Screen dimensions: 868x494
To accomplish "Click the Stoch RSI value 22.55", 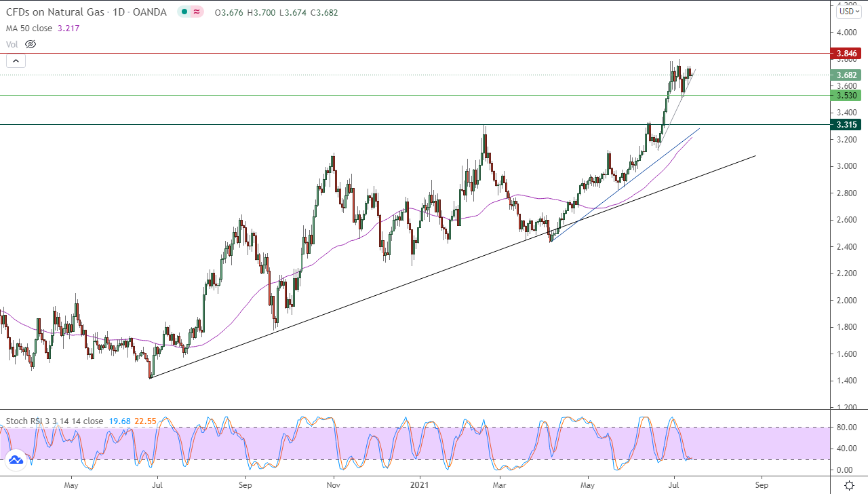I will click(145, 421).
